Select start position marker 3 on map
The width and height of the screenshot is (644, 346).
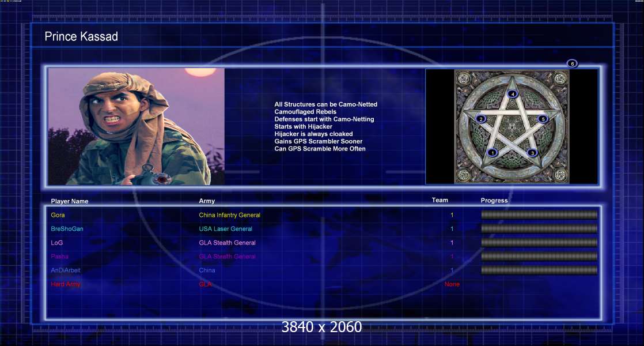click(x=532, y=153)
